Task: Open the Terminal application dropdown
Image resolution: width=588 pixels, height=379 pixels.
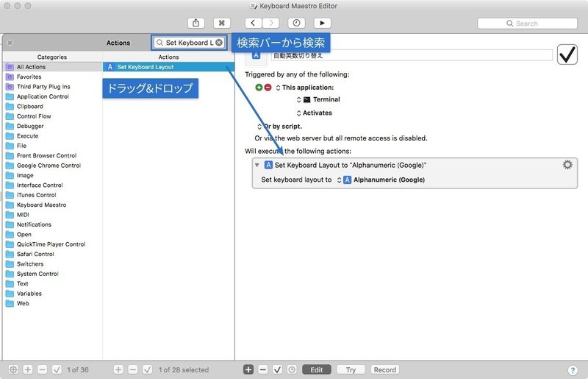Action: pos(318,99)
